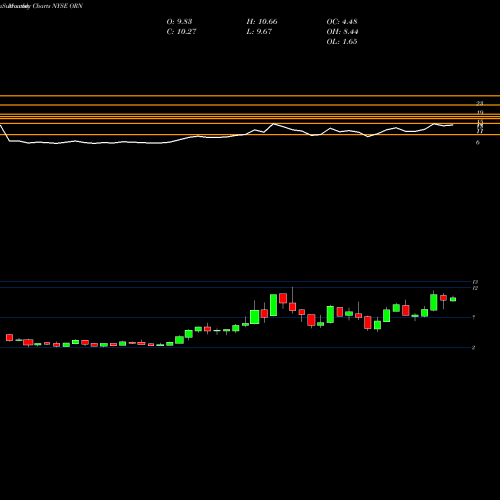Click the 'Charts NYSE ORN' chart title
This screenshot has width=500, height=500.
tap(58, 6)
